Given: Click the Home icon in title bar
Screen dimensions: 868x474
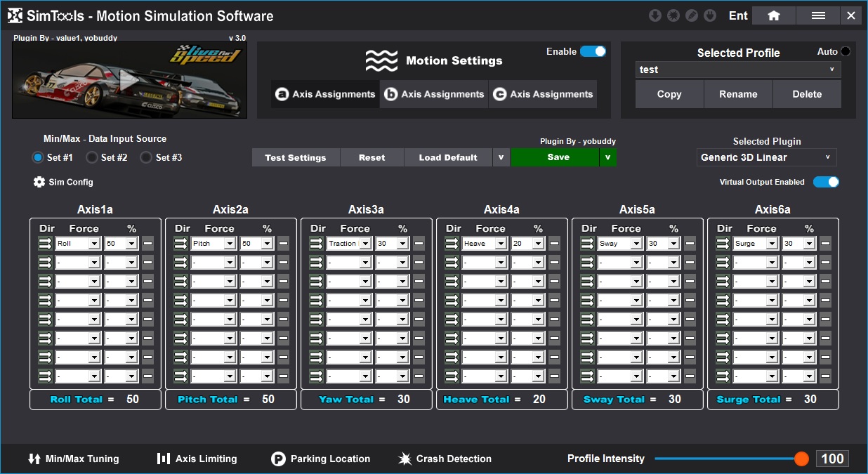Looking at the screenshot, I should (x=774, y=15).
